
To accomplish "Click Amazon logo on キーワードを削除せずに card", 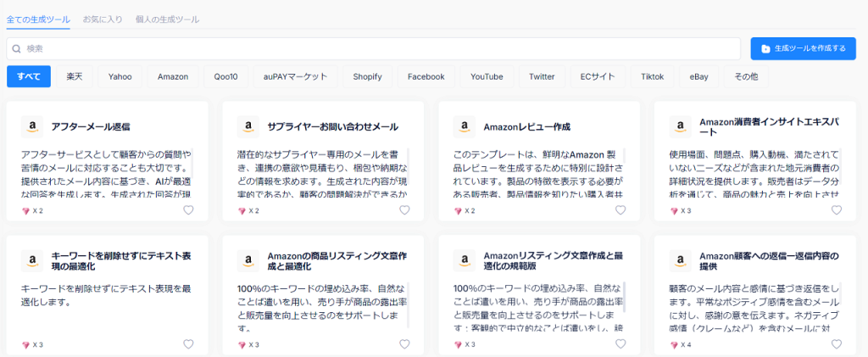I will click(32, 260).
